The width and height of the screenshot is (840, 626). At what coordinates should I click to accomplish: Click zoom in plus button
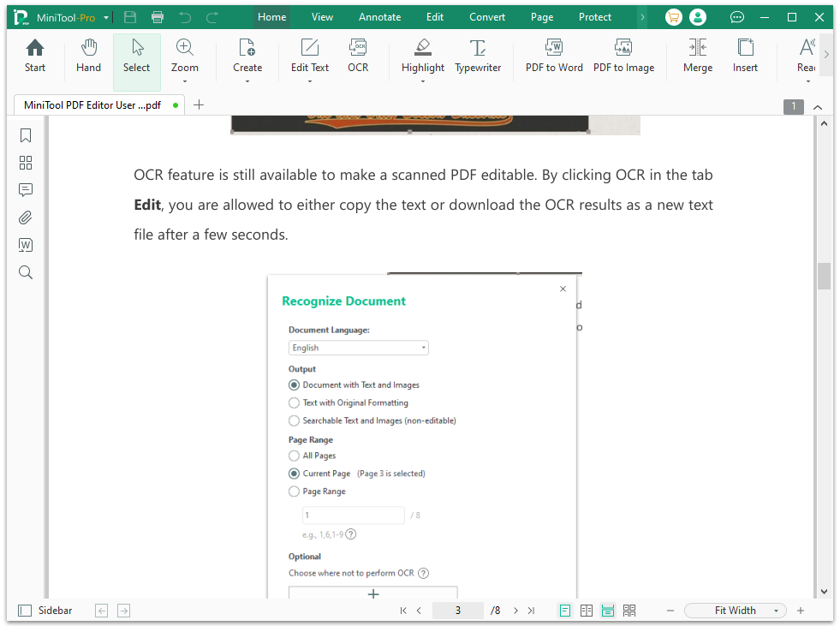(801, 611)
